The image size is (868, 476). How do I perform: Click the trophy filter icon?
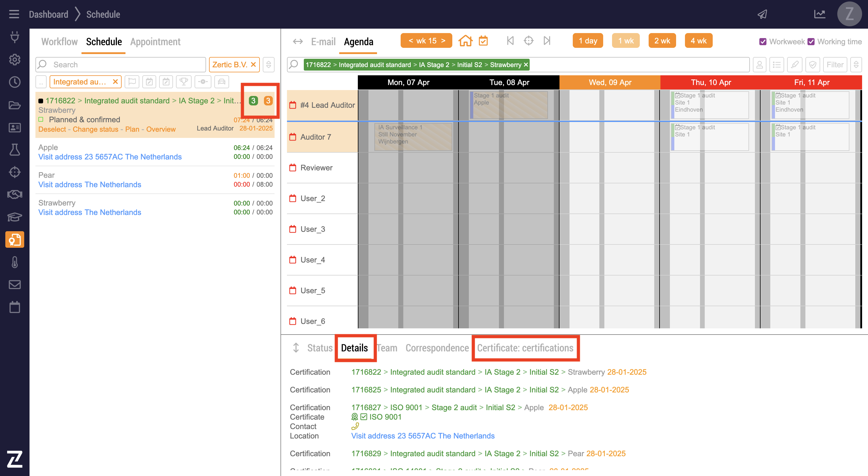point(184,82)
